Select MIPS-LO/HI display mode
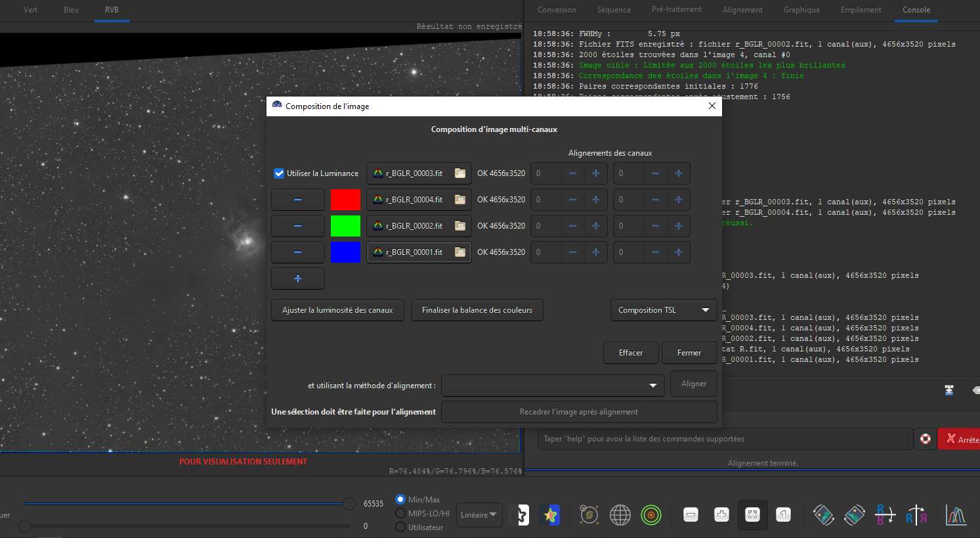 [x=400, y=513]
